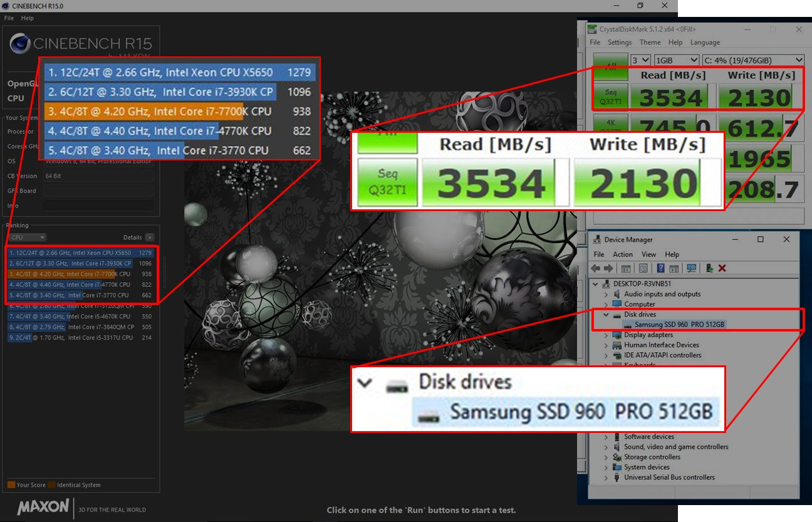812x522 pixels.
Task: Open the Theme menu in CrystalDiskMark
Action: coord(650,42)
